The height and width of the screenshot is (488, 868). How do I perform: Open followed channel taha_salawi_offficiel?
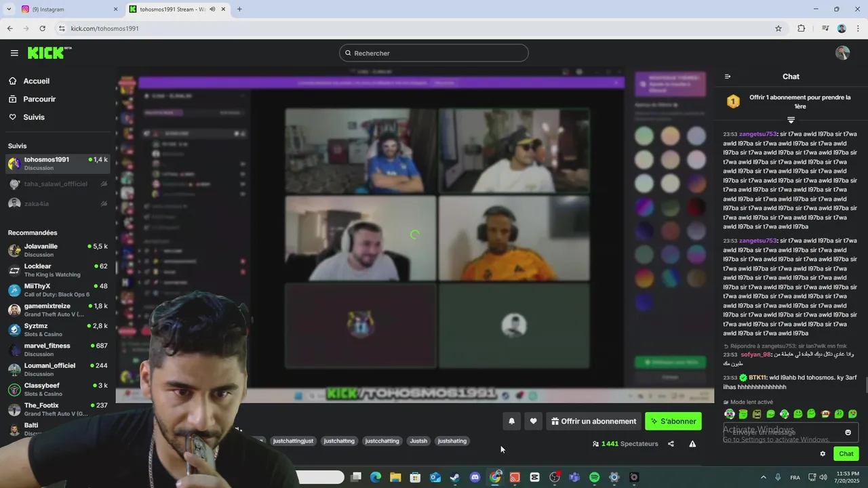pos(58,184)
